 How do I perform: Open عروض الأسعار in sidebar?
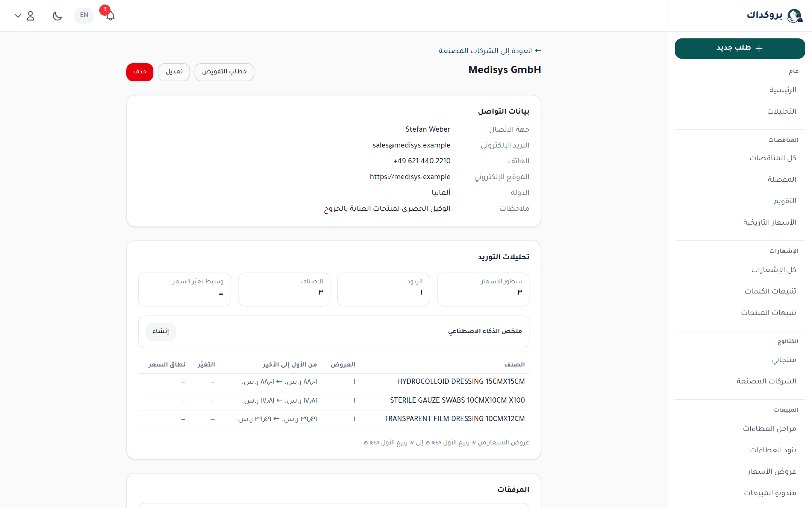tap(771, 471)
